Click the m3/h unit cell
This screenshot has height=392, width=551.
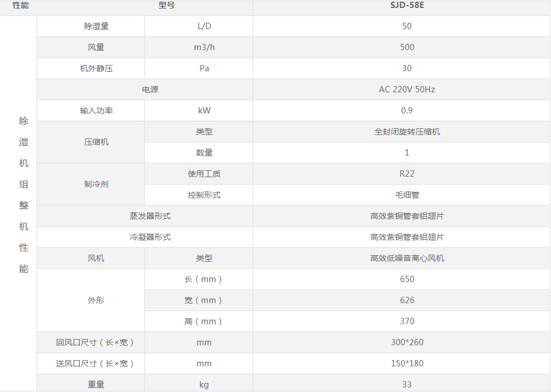coord(204,47)
